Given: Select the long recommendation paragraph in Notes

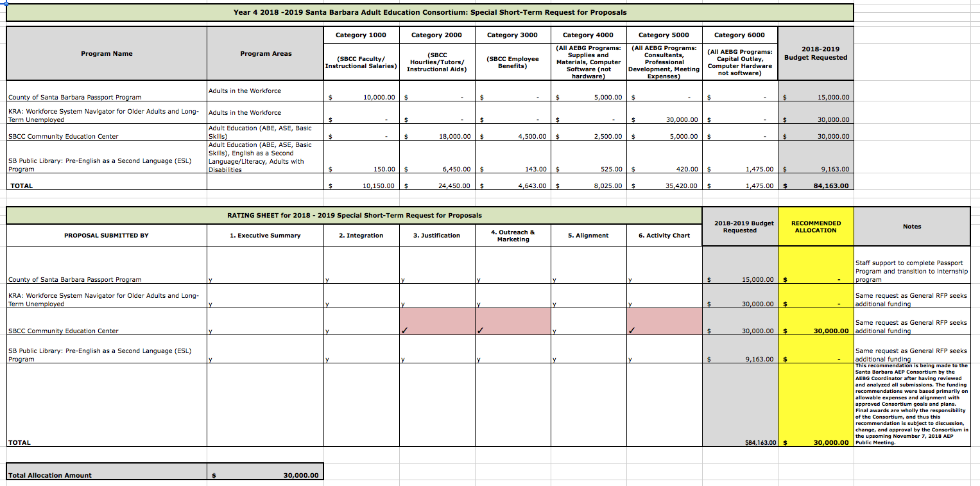Looking at the screenshot, I should [911, 404].
